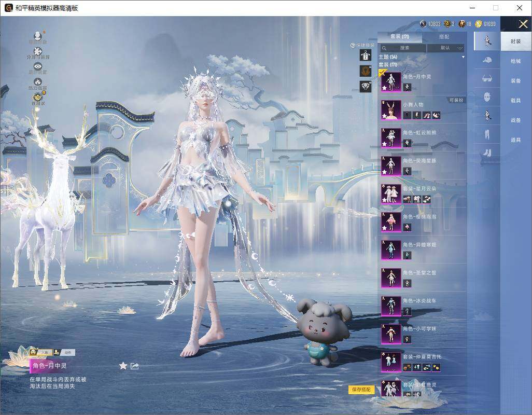Toggle the eye display settings icon
The width and height of the screenshot is (532, 415).
click(38, 66)
